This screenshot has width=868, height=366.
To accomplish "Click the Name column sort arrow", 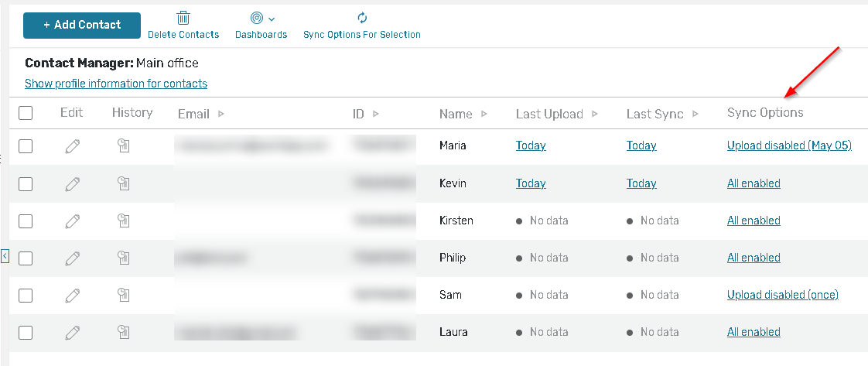I will point(484,114).
